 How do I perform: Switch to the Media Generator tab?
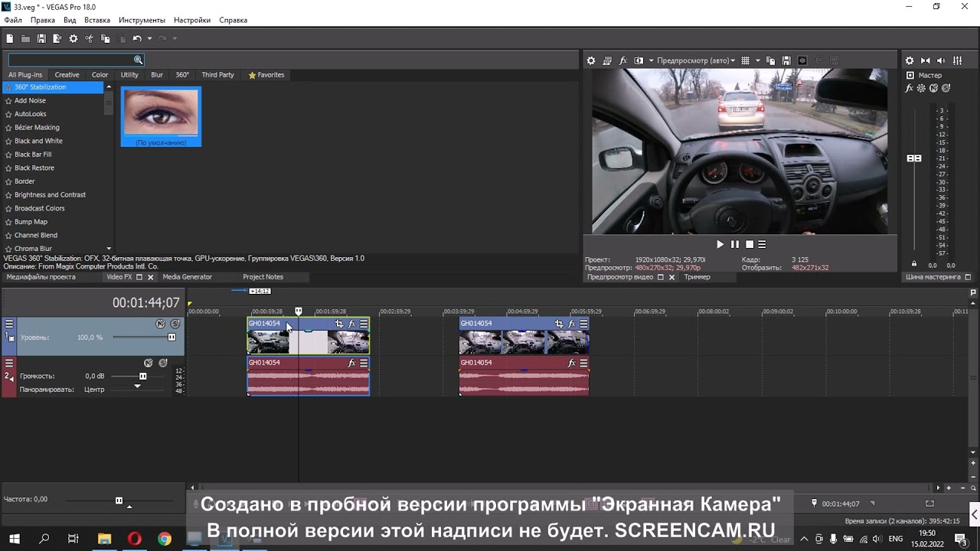click(187, 277)
